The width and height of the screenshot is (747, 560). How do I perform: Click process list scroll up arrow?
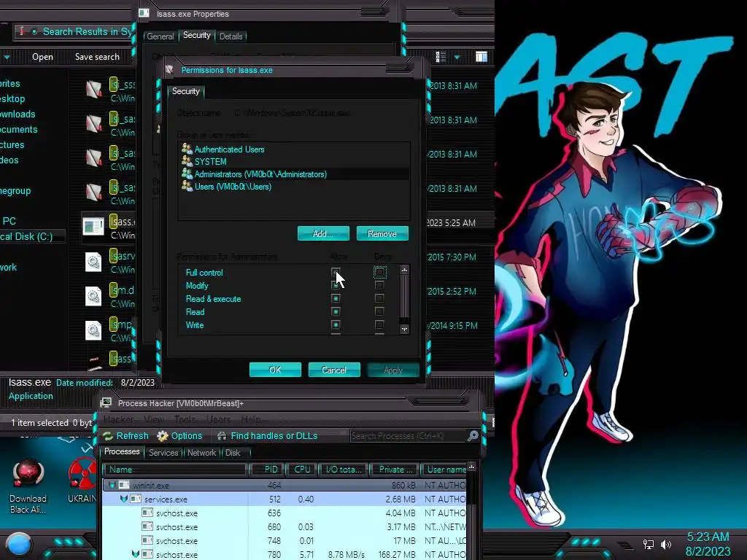coord(472,467)
